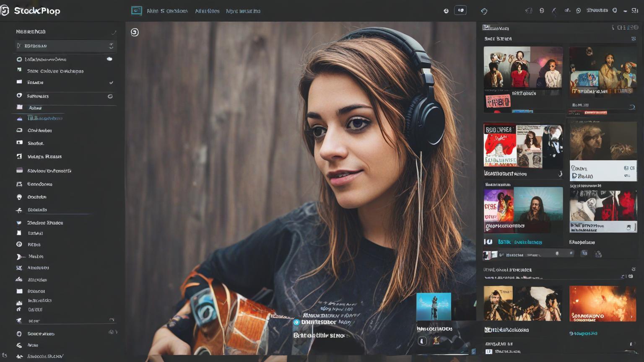This screenshot has width=644, height=362.
Task: Click the cloud icon in the sidebar list
Action: [109, 59]
